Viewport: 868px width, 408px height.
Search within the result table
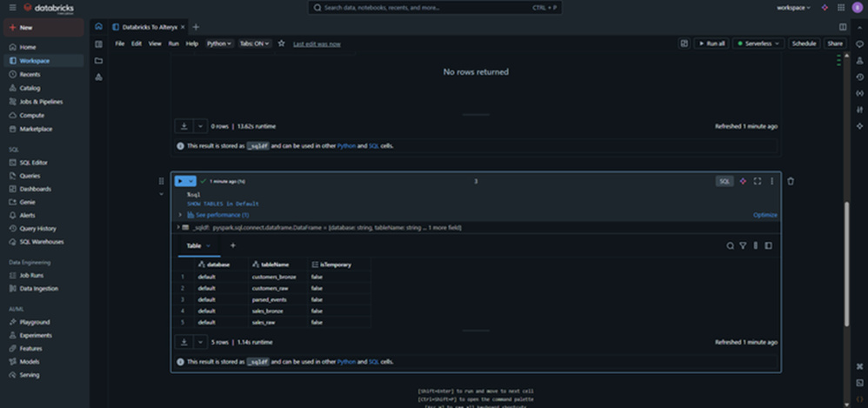click(731, 246)
